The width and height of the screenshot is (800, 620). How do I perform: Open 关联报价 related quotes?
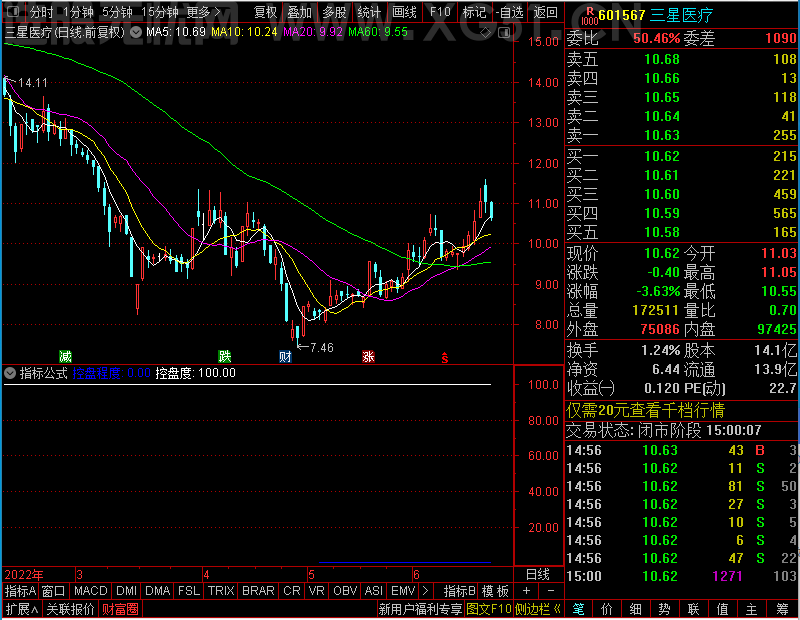(x=70, y=609)
